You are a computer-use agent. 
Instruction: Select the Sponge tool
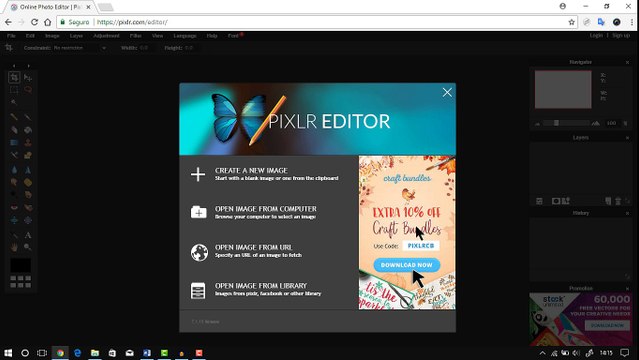tap(28, 182)
